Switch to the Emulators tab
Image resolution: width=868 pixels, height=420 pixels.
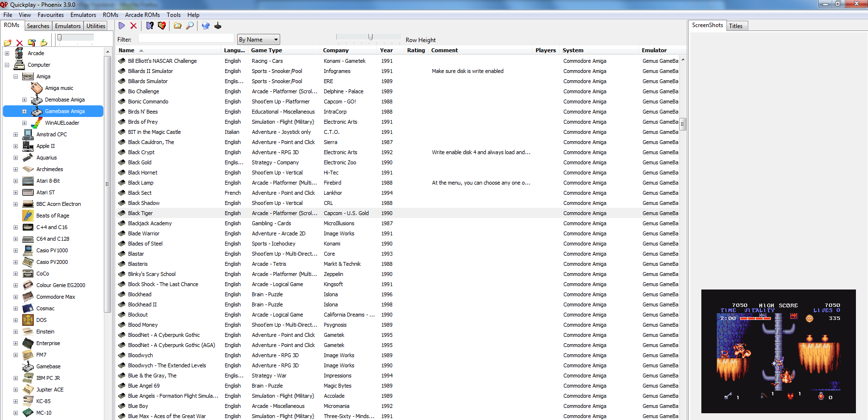68,26
